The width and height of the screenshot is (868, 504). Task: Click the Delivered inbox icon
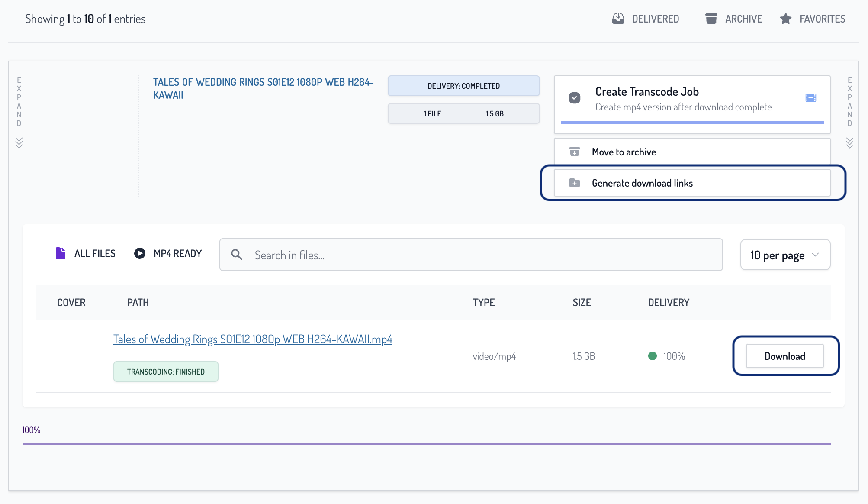pyautogui.click(x=618, y=19)
